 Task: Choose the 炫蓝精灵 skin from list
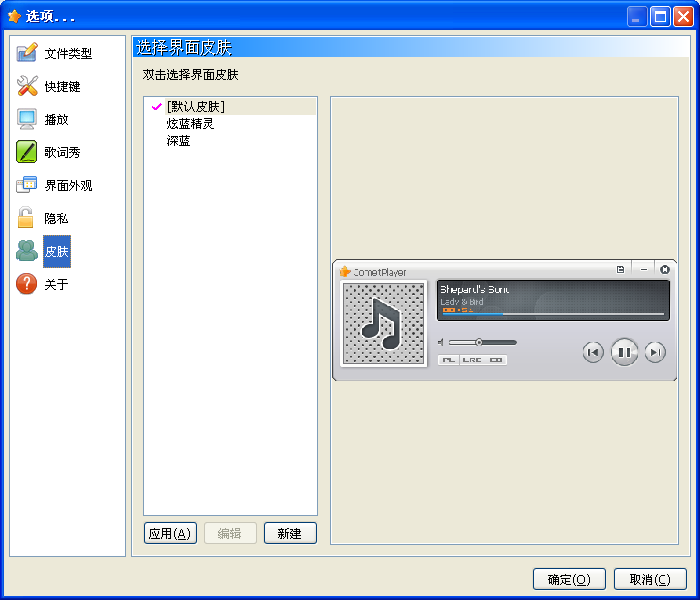[x=190, y=124]
